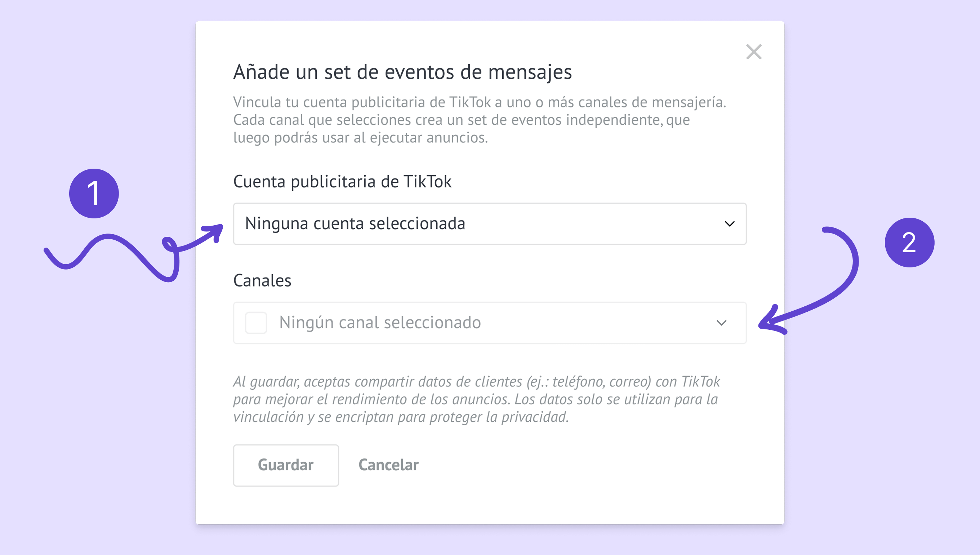Click the chevron in the TikTok account selector
The width and height of the screenshot is (980, 555).
pos(729,224)
